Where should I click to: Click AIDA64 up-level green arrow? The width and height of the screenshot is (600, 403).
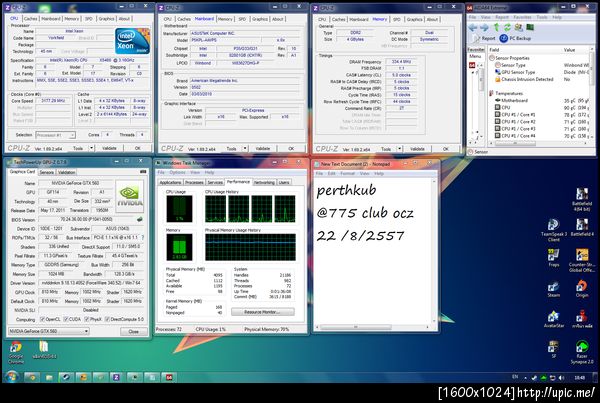(496, 27)
